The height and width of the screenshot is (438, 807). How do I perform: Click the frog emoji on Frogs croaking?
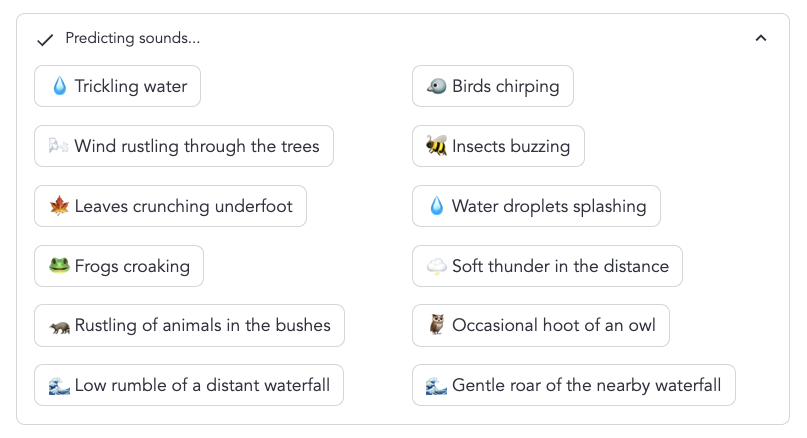point(59,267)
